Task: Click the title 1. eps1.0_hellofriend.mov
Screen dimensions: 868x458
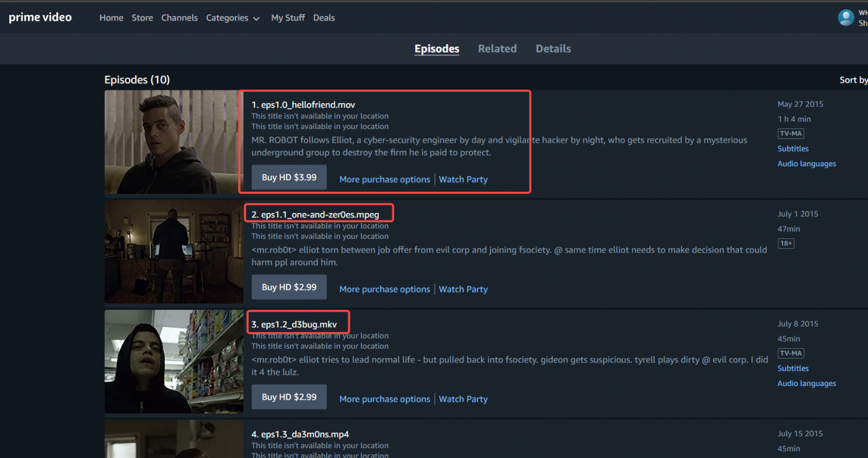Action: 303,105
